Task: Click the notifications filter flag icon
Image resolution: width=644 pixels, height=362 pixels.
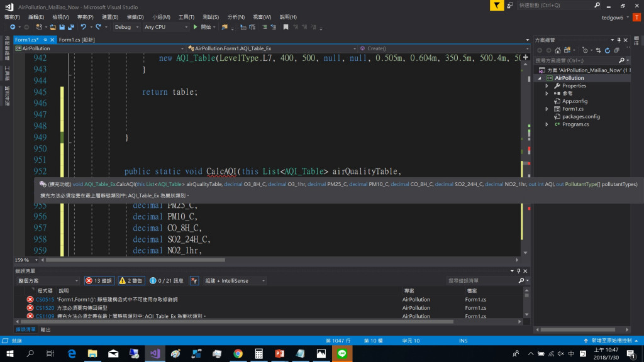Action: click(497, 5)
